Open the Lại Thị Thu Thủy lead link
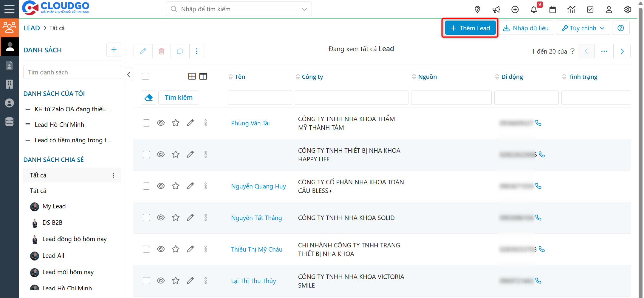The width and height of the screenshot is (644, 298). (253, 281)
